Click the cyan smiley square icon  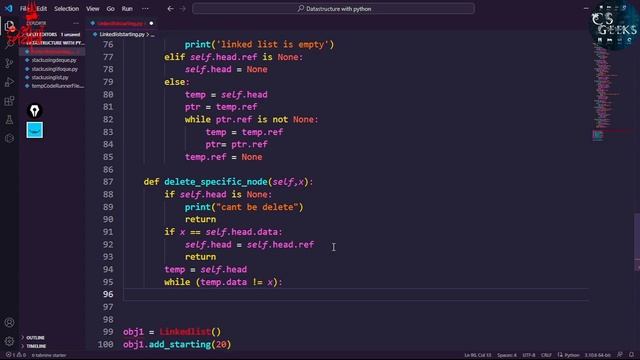tap(35, 130)
